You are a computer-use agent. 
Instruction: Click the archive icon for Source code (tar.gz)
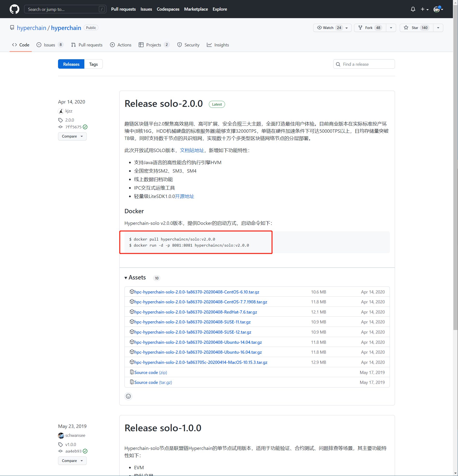(132, 382)
